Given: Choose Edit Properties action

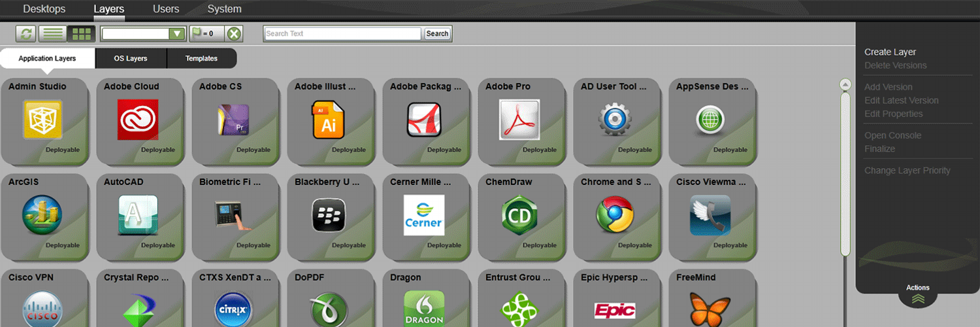Looking at the screenshot, I should (893, 114).
